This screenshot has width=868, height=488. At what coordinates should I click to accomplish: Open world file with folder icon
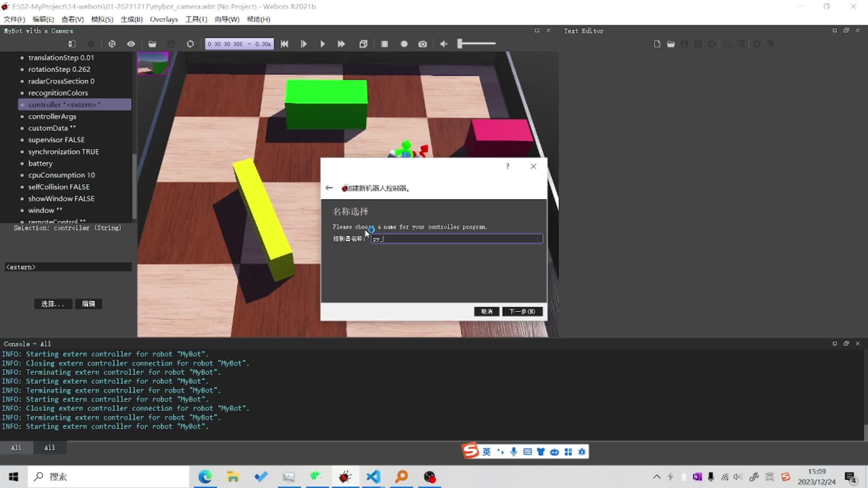coord(152,44)
